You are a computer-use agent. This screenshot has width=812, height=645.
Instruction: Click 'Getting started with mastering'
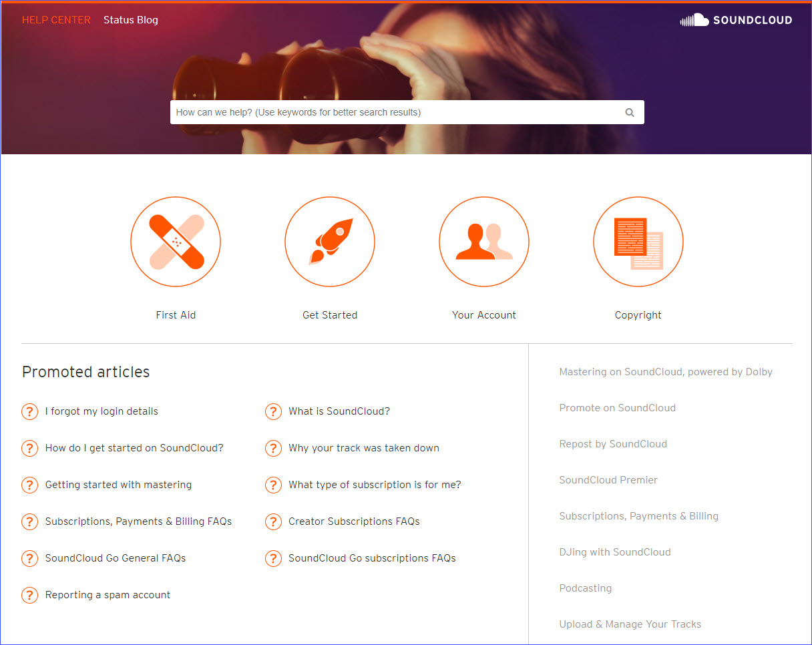(x=118, y=485)
